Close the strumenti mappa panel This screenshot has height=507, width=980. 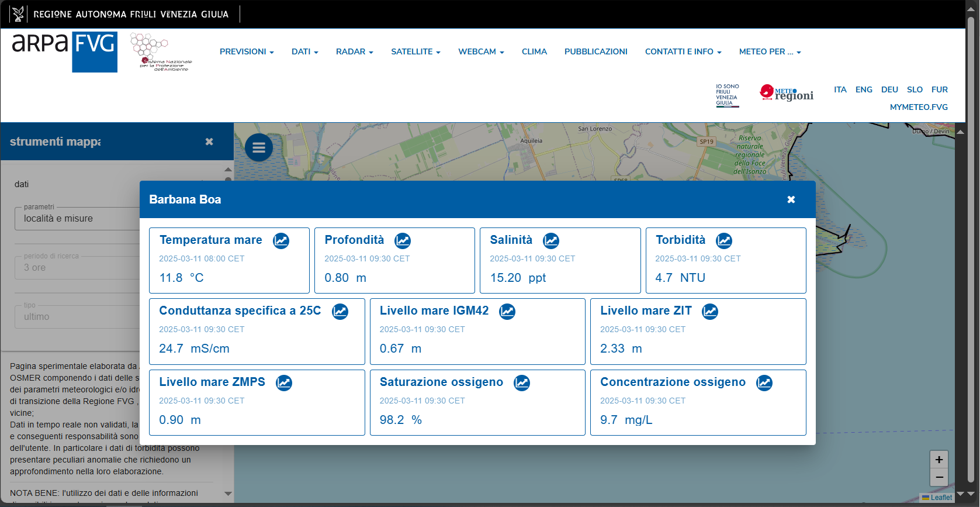point(209,142)
